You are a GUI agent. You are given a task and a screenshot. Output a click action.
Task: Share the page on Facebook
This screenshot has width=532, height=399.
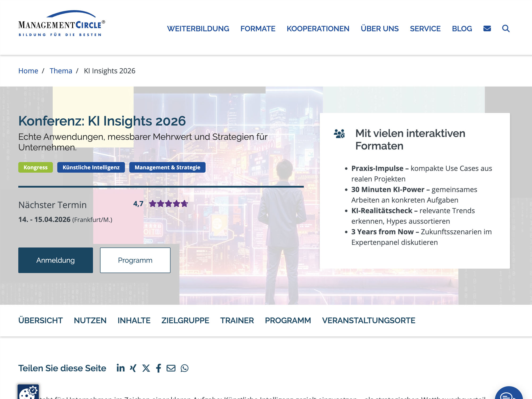point(159,368)
